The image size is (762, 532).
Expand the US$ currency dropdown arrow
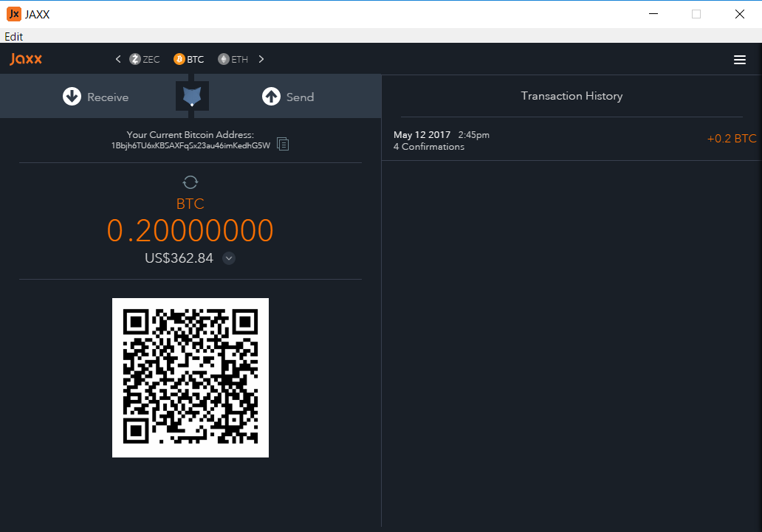(229, 258)
